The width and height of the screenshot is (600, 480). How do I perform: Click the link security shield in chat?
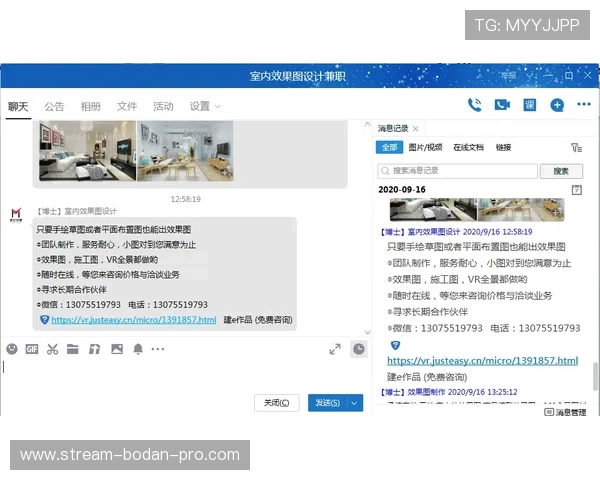tap(44, 319)
